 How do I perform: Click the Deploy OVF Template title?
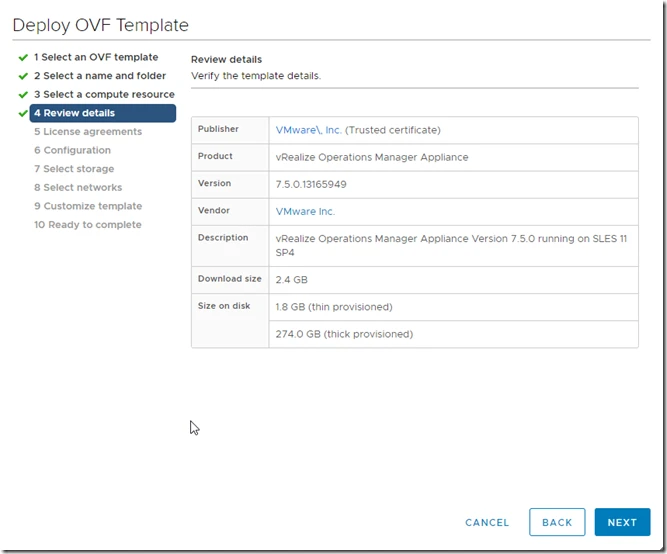[x=101, y=25]
